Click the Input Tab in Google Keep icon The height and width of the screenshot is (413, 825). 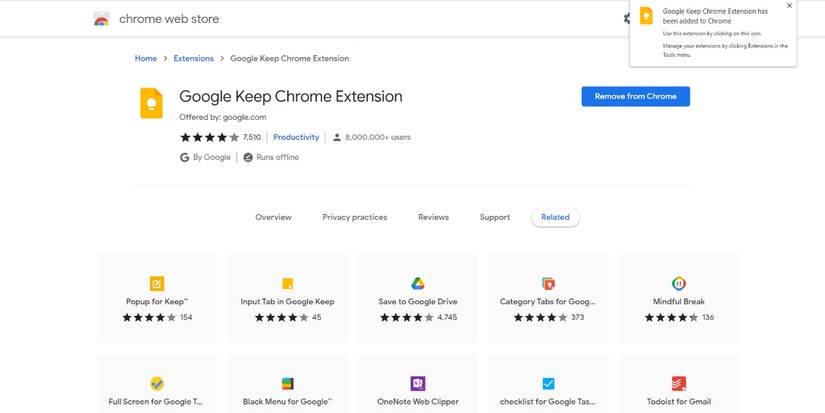[x=288, y=283]
